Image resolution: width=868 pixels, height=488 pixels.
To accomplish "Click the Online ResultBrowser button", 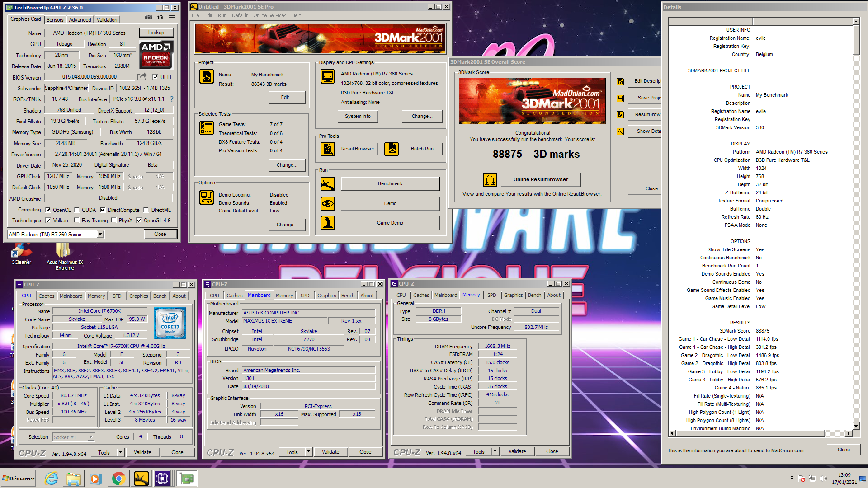I will [x=541, y=180].
